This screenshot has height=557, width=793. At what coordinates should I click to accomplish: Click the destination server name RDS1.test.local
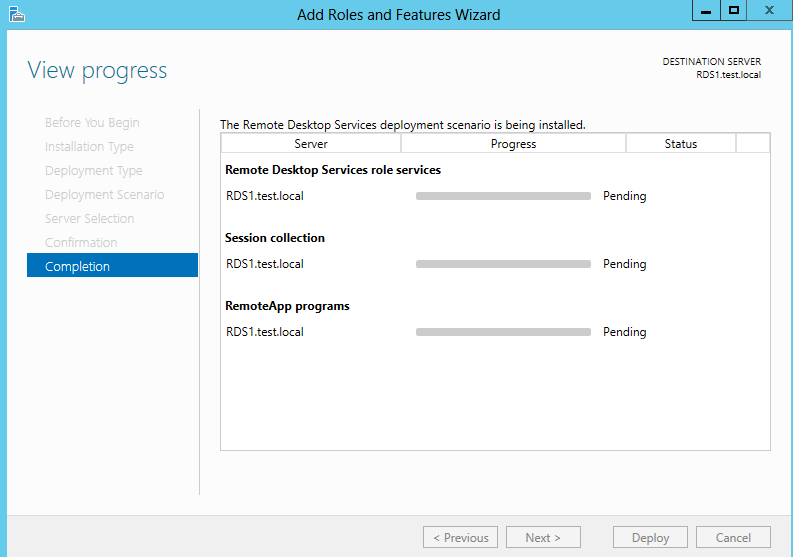click(728, 75)
